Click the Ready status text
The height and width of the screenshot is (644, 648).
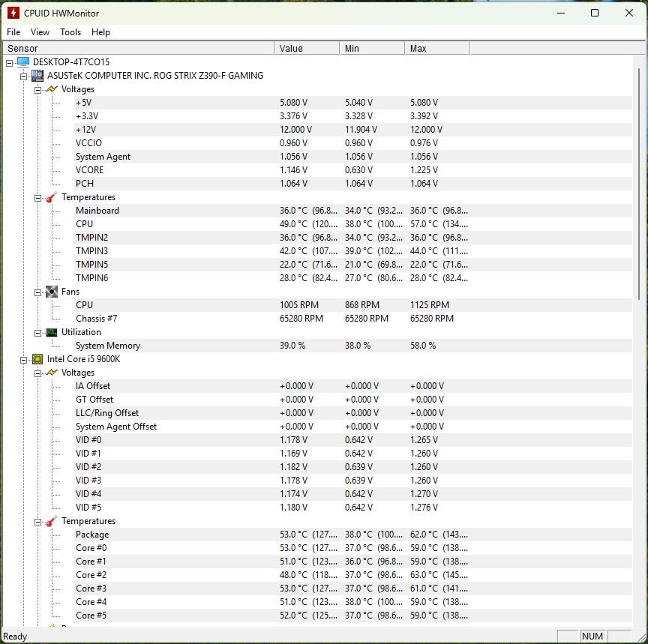15,637
